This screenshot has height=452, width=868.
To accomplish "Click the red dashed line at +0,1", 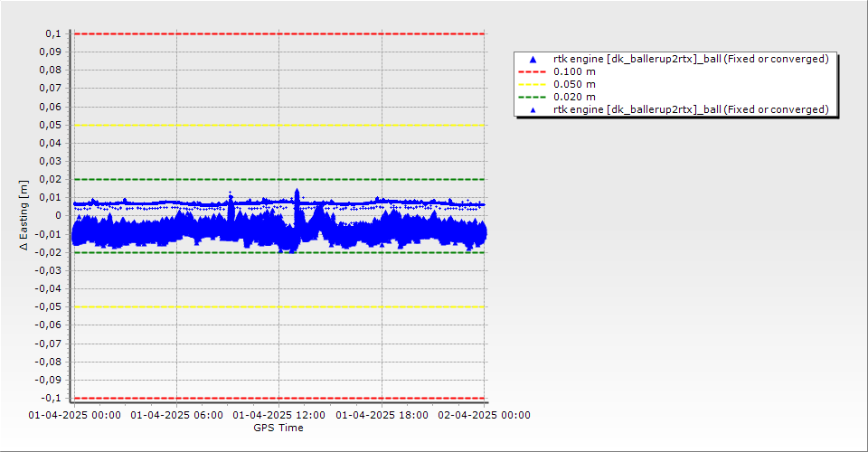I will [x=279, y=33].
